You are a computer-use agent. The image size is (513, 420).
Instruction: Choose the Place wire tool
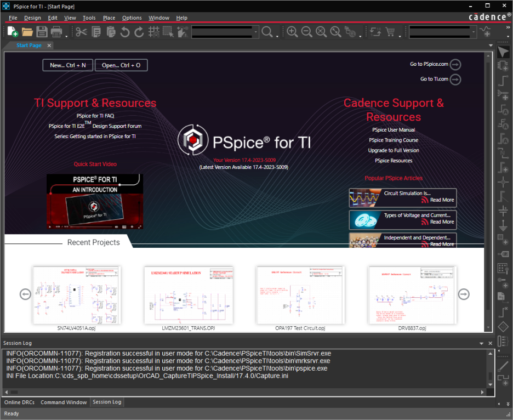click(503, 80)
